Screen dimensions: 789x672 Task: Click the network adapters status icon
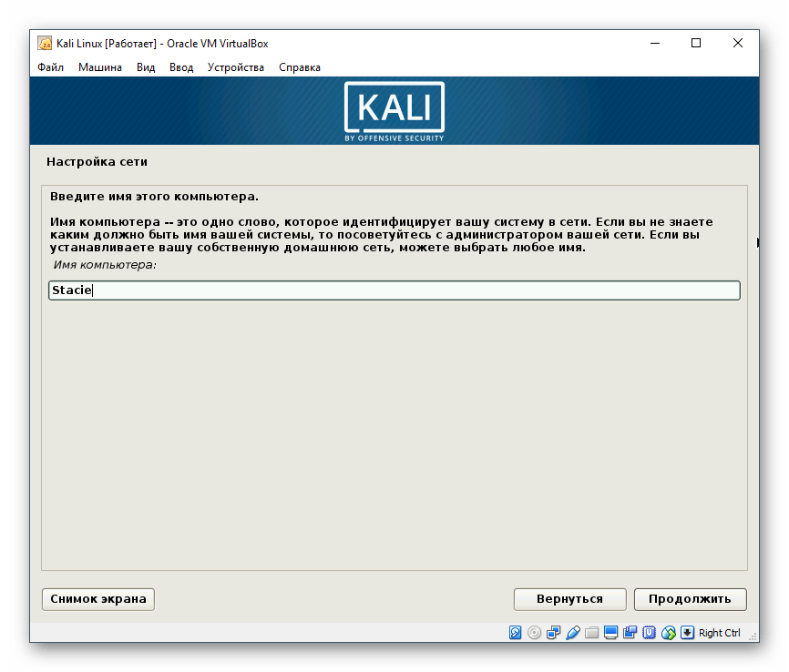(x=552, y=633)
